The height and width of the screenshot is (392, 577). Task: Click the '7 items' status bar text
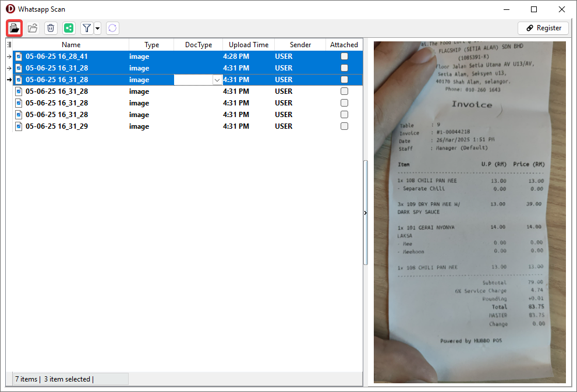coord(26,379)
